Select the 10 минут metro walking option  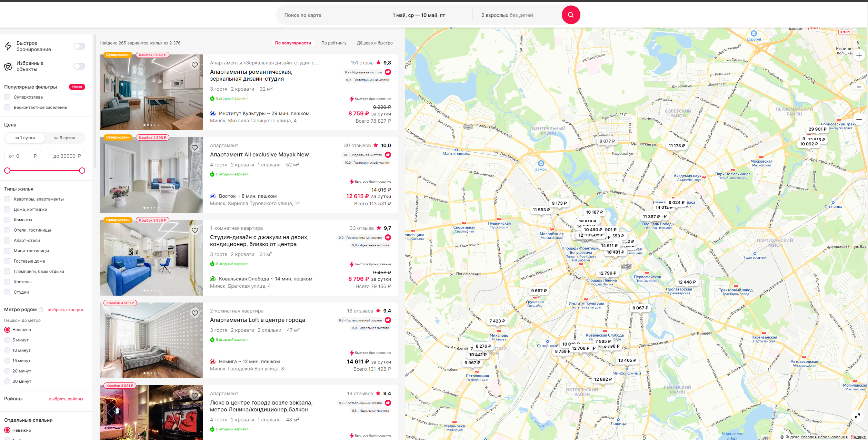(7, 350)
